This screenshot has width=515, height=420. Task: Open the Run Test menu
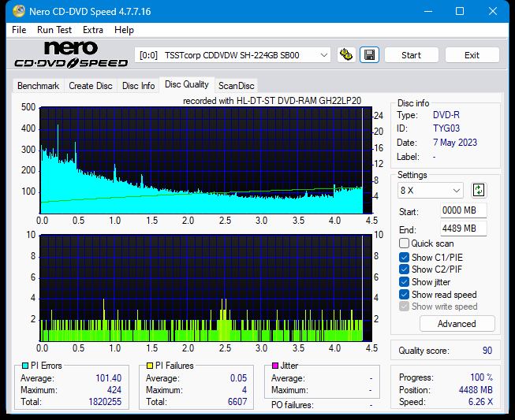(x=54, y=30)
